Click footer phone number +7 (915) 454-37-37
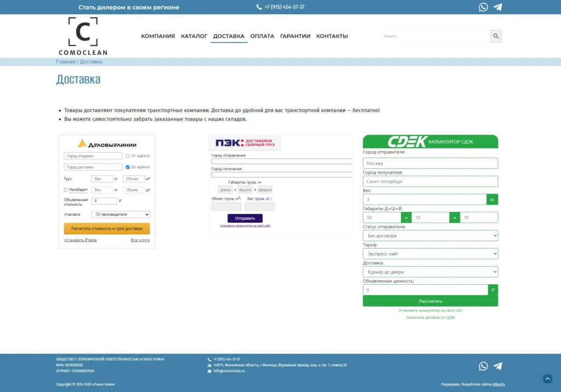The height and width of the screenshot is (392, 561). point(227,359)
